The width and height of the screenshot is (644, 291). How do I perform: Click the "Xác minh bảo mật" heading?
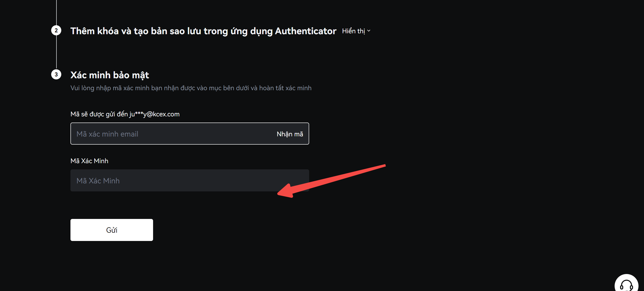(x=110, y=75)
